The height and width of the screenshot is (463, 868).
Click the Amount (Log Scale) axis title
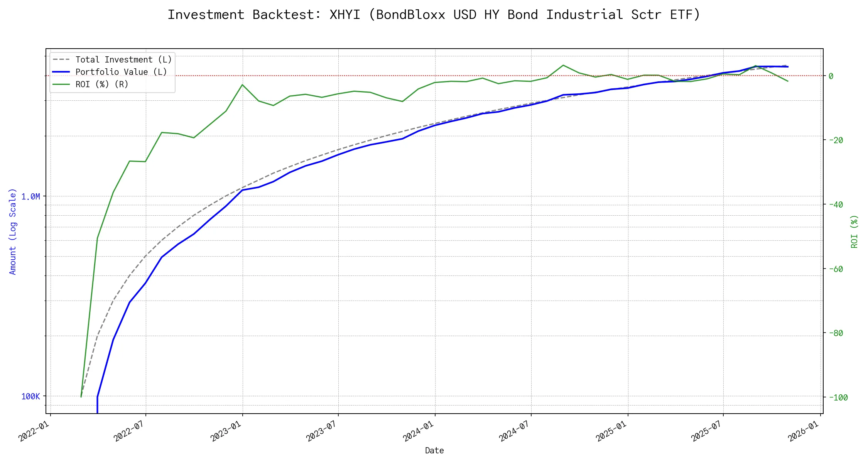click(x=13, y=231)
